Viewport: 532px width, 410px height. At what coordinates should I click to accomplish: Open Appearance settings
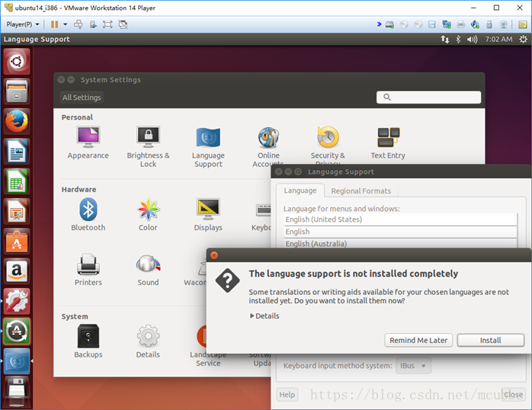click(88, 143)
